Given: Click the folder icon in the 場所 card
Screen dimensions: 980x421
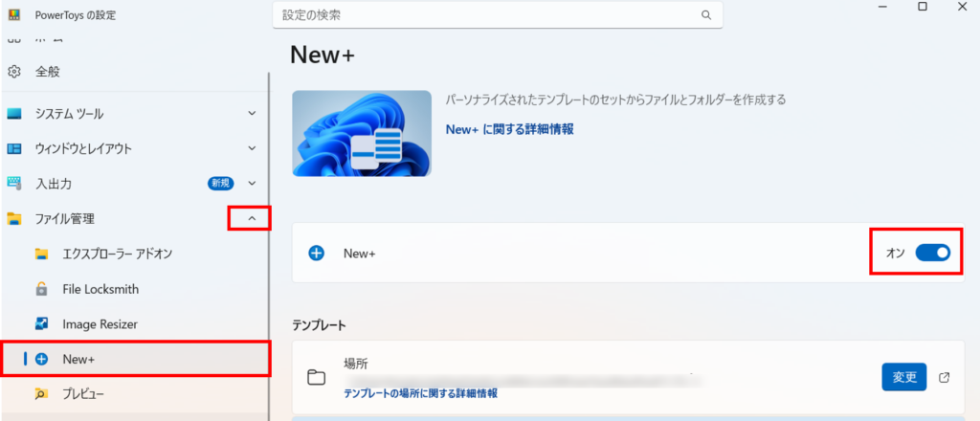Looking at the screenshot, I should (317, 377).
